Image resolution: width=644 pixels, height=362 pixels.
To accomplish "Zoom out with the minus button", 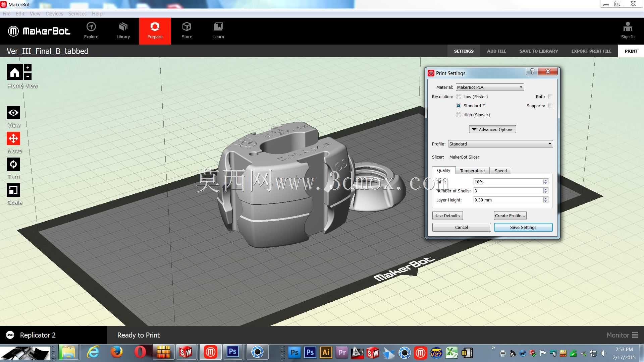I will click(x=28, y=76).
